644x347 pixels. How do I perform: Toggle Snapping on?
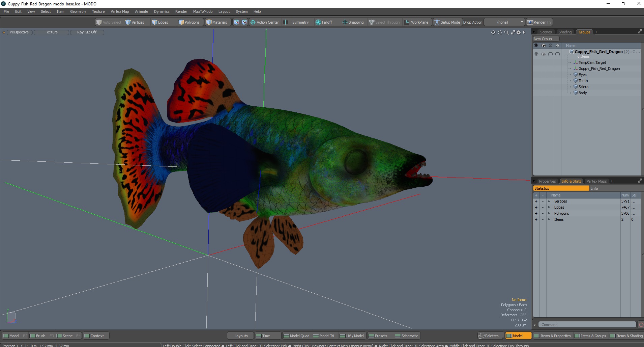353,22
